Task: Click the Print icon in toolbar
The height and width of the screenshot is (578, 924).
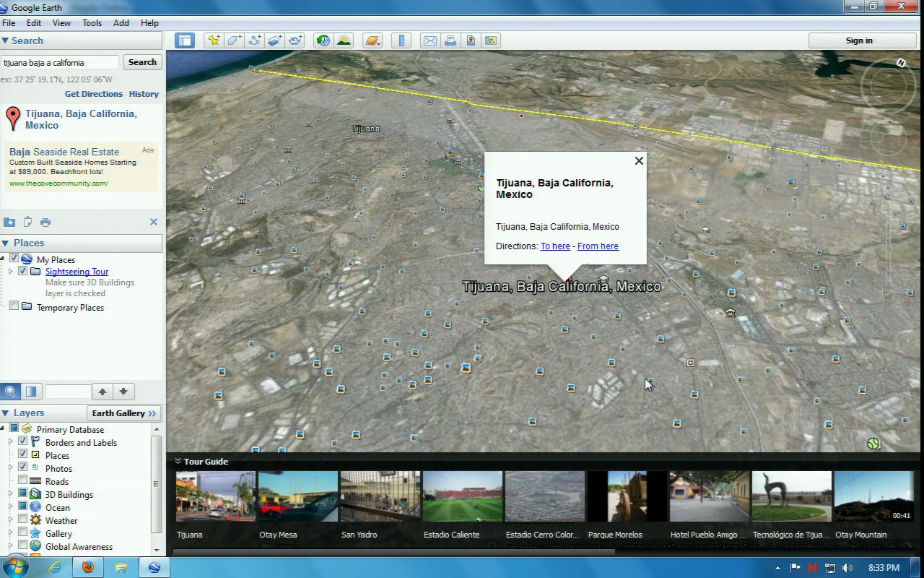Action: pyautogui.click(x=450, y=40)
